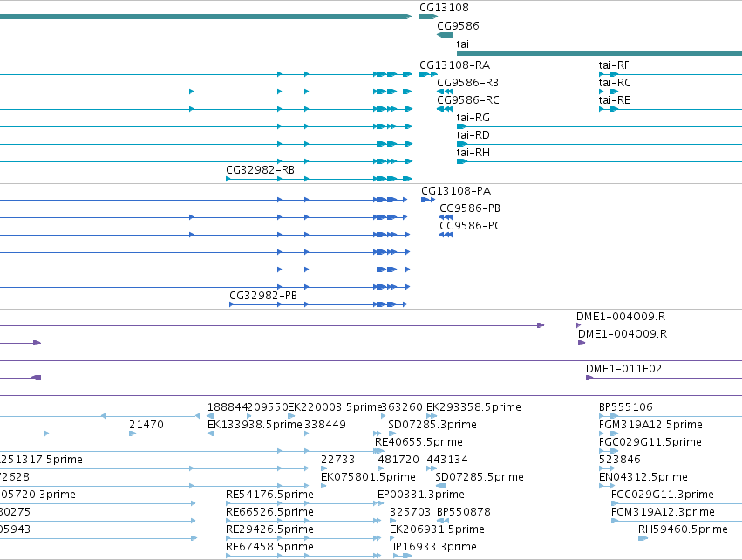
Task: Select EST label 523846
Action: (x=619, y=460)
